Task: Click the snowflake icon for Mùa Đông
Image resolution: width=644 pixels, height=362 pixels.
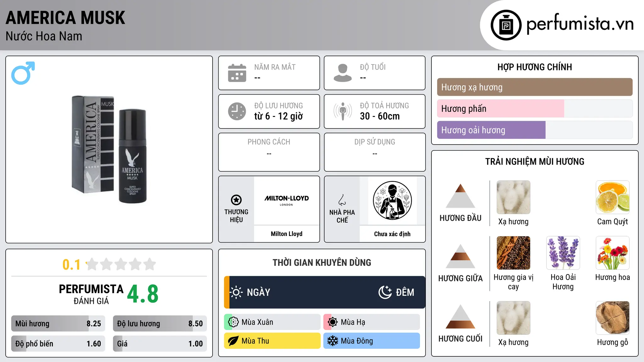Action: pyautogui.click(x=333, y=341)
